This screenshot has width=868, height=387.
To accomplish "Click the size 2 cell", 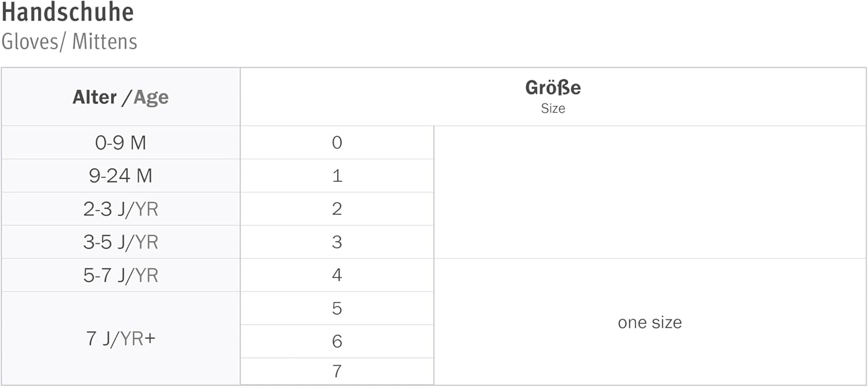I will [x=337, y=209].
